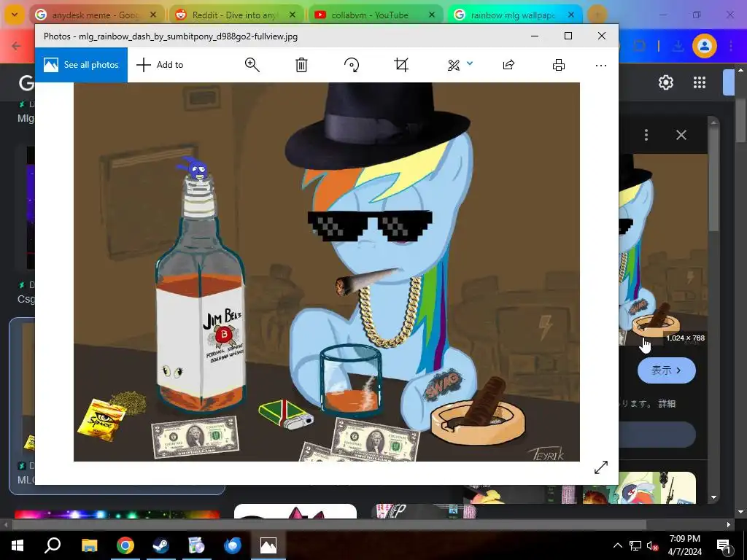Viewport: 747px width, 560px height.
Task: Open the Crop tool icon
Action: click(401, 65)
